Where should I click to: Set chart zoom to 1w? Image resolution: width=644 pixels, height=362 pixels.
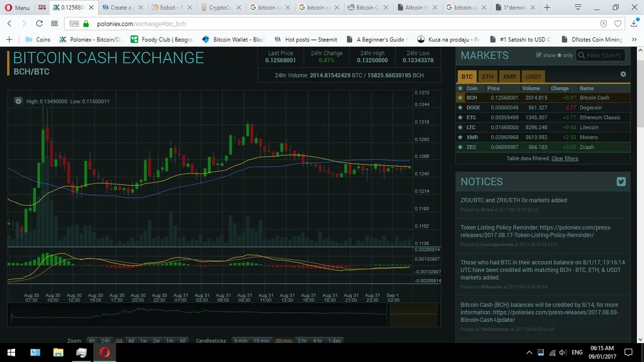coord(143,340)
